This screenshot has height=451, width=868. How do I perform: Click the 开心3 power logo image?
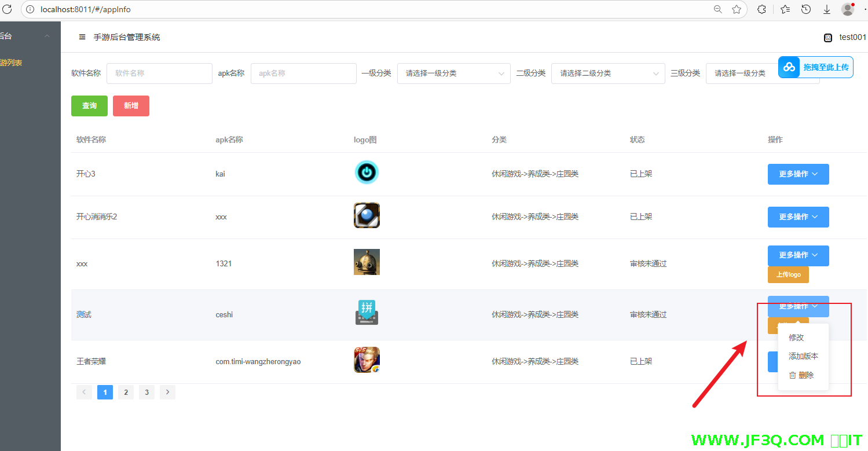pos(367,173)
